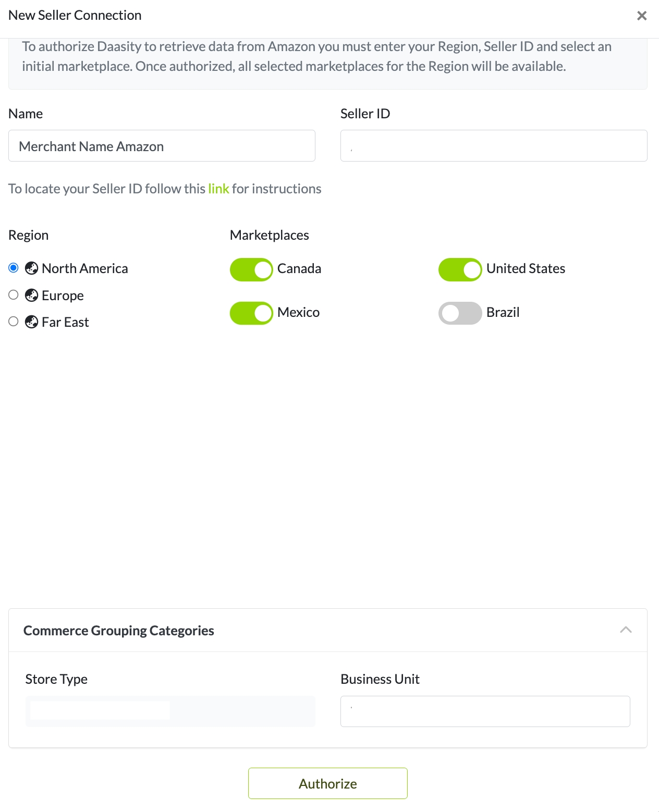Open the Store Type dropdown
This screenshot has height=812, width=659.
tap(170, 711)
